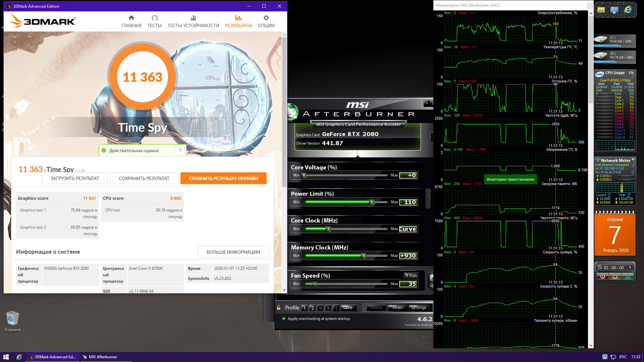Open the File Explorer folder gadget icon
644x362 pixels.
point(601,10)
